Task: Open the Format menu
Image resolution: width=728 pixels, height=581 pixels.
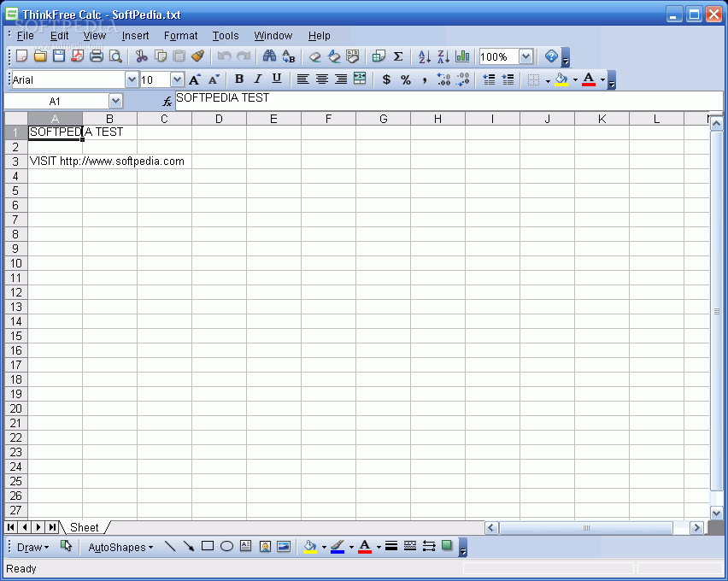Action: coord(180,36)
